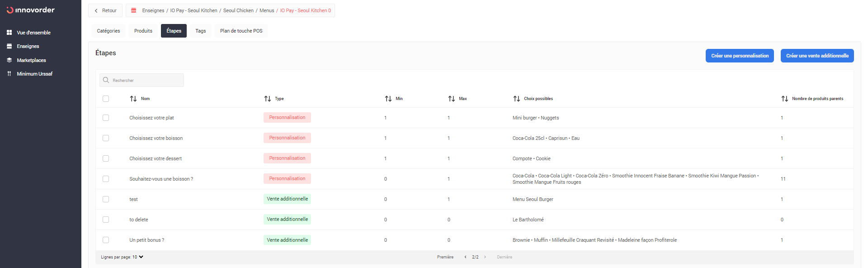Toggle the select-all header checkbox
This screenshot has height=268, width=868.
point(106,99)
